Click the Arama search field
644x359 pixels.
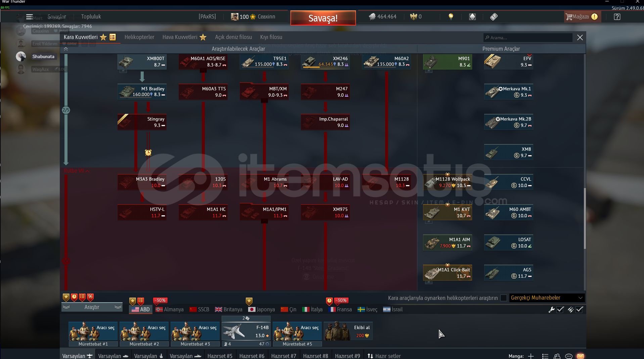[x=528, y=38]
